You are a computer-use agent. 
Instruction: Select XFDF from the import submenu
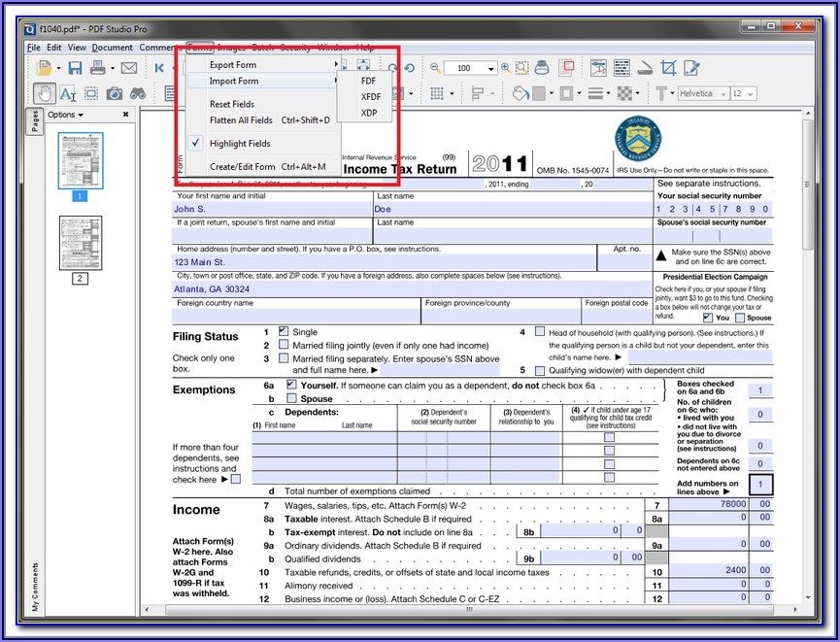371,97
